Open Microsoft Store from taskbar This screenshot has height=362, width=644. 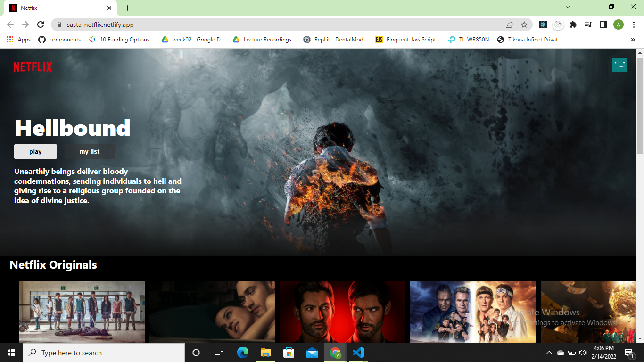pos(289,353)
